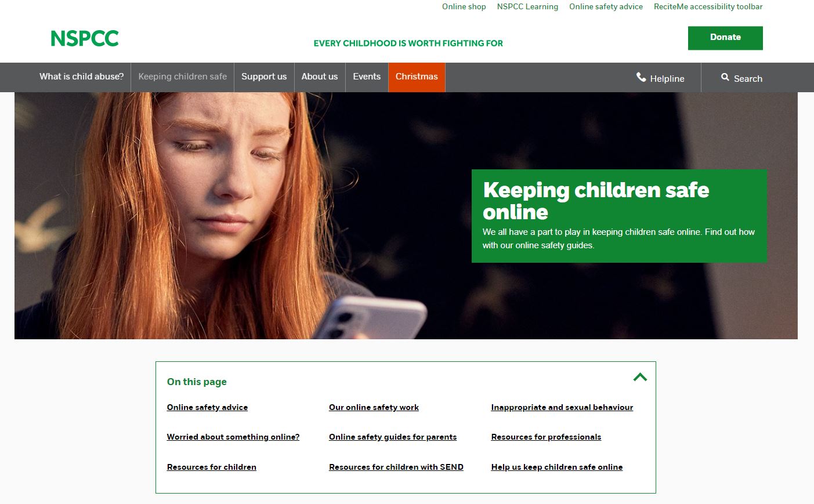Open the Support us menu
814x504 pixels.
point(264,77)
